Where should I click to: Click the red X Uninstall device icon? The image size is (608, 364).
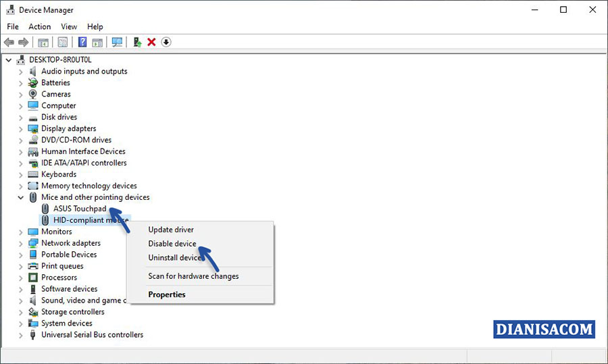pyautogui.click(x=151, y=42)
